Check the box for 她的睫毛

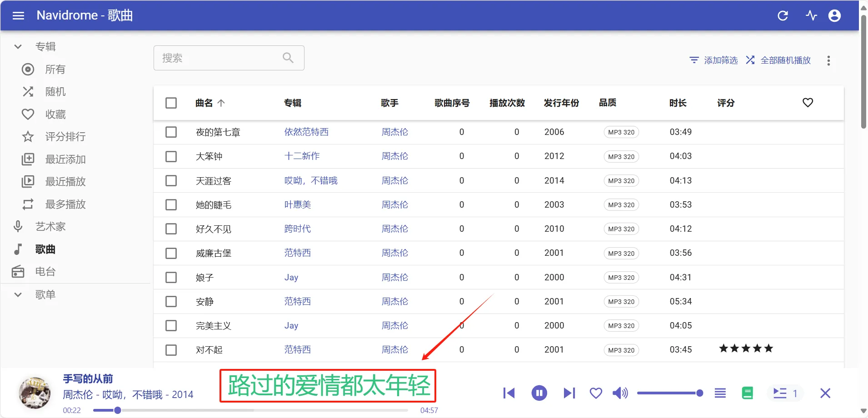pos(171,205)
